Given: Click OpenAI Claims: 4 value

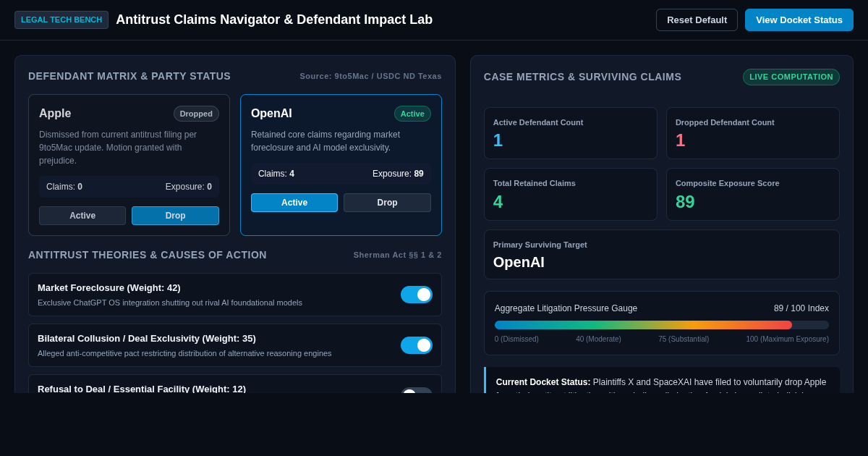Looking at the screenshot, I should (276, 174).
